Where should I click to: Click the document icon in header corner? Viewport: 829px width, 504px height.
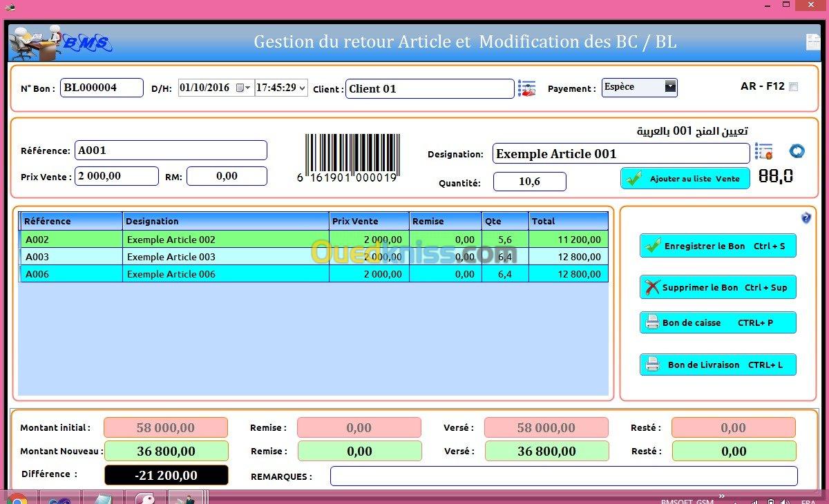[813, 42]
